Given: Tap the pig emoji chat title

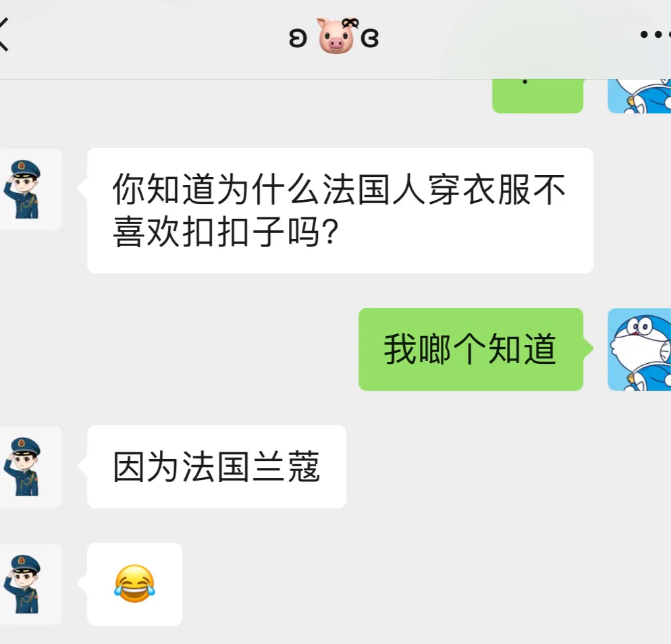Looking at the screenshot, I should (x=336, y=36).
